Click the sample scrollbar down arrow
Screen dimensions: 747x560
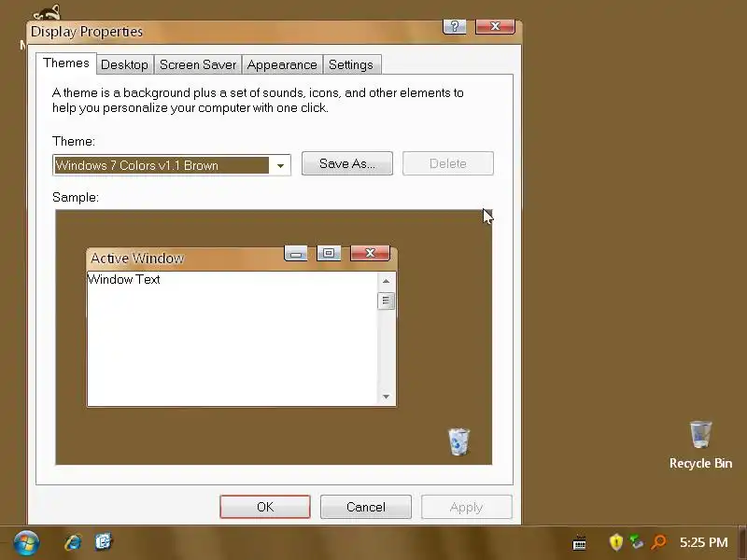coord(386,397)
